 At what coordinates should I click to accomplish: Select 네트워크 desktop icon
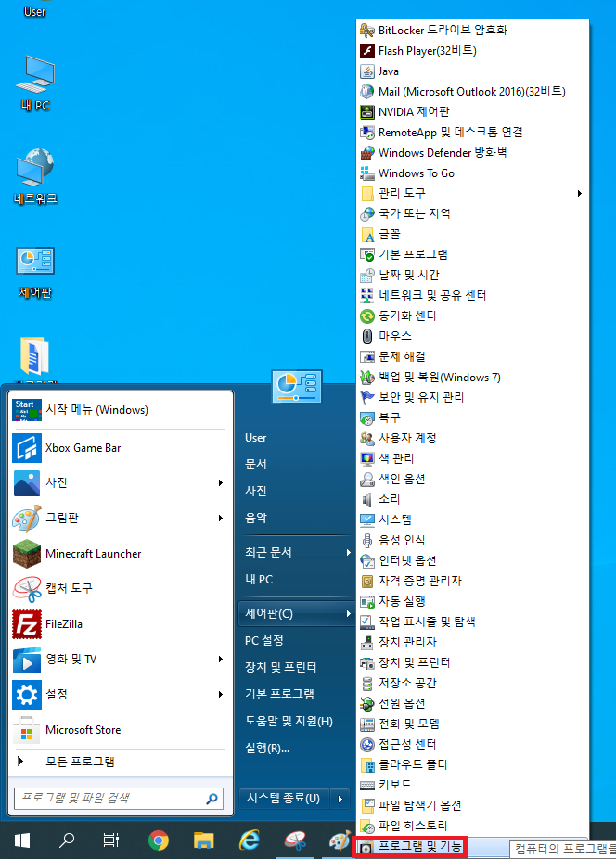click(x=35, y=176)
